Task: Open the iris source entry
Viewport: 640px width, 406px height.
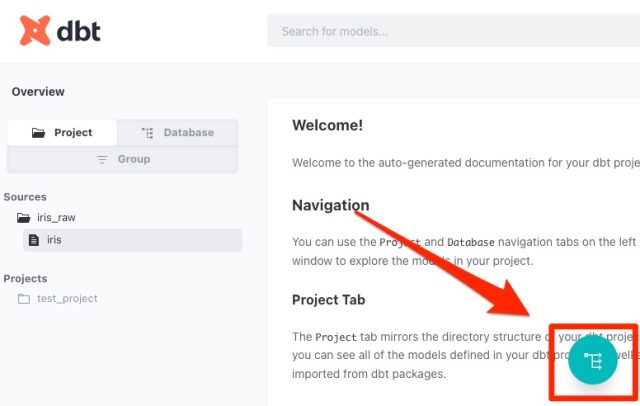Action: 54,240
